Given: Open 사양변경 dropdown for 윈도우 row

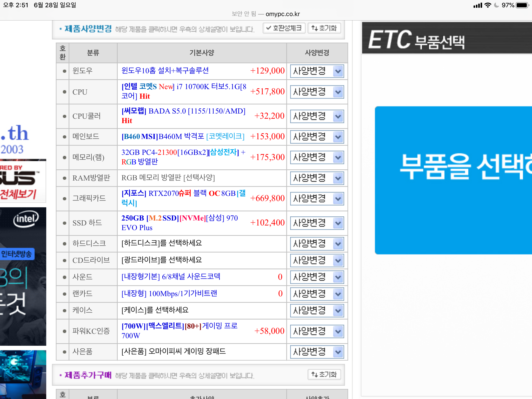Looking at the screenshot, I should tap(317, 71).
